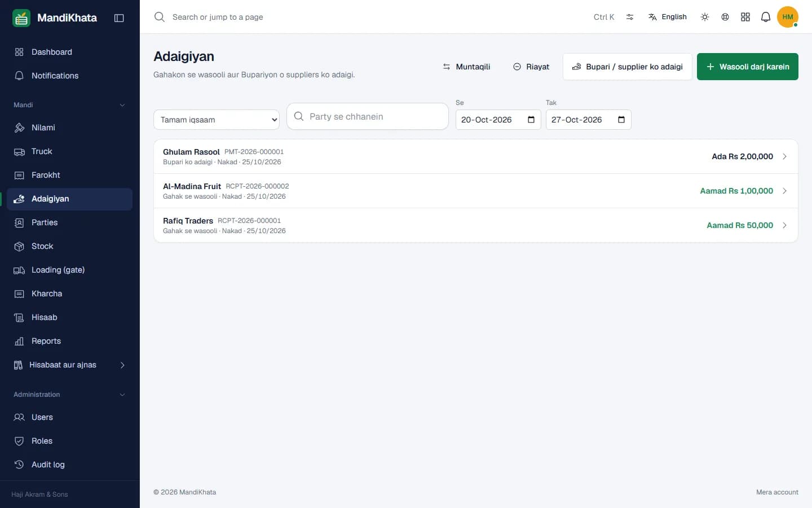The height and width of the screenshot is (508, 812).
Task: Open the help lifebuoy icon
Action: coord(725,17)
